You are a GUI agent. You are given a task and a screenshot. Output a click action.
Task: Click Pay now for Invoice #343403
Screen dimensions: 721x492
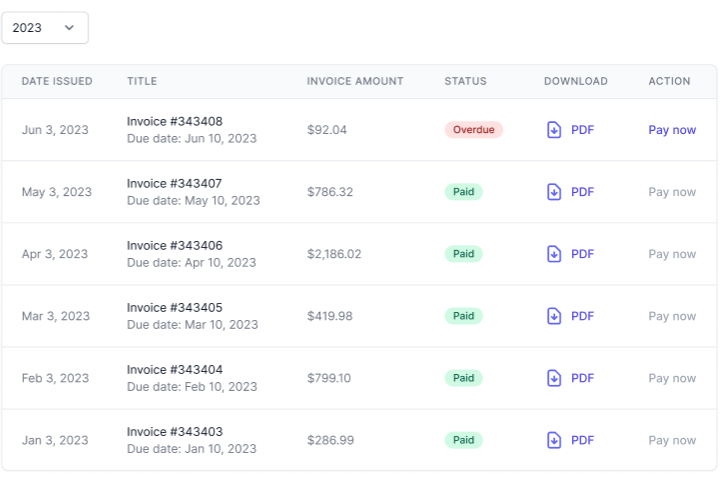[x=672, y=440]
